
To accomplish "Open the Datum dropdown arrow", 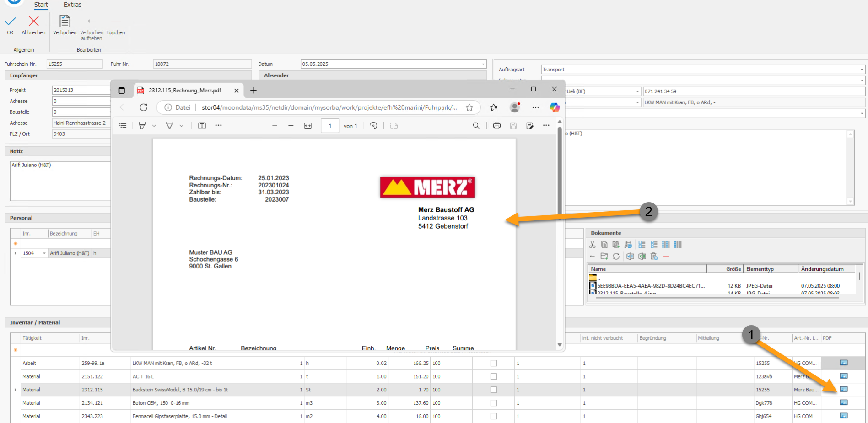I will tap(483, 64).
